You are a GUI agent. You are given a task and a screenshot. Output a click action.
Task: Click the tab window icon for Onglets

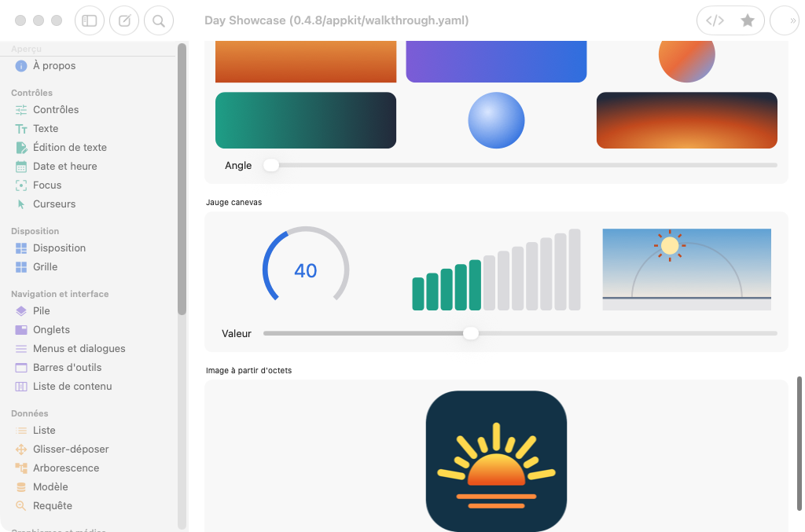click(x=21, y=330)
